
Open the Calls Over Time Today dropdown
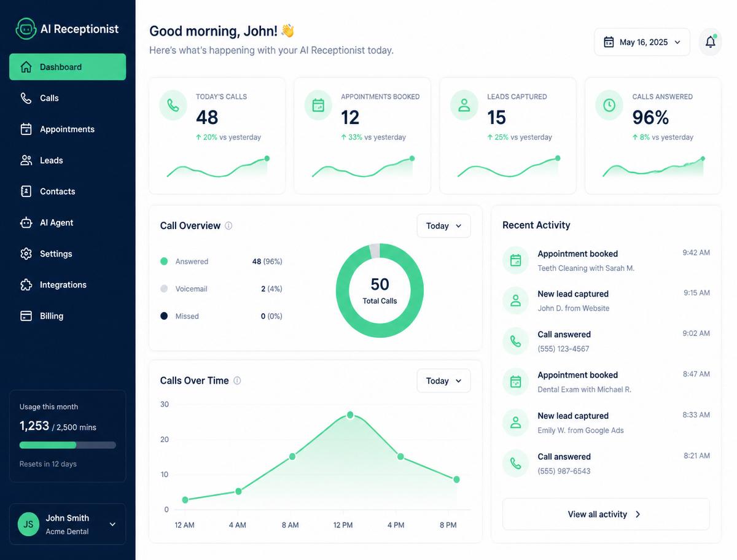(x=443, y=381)
